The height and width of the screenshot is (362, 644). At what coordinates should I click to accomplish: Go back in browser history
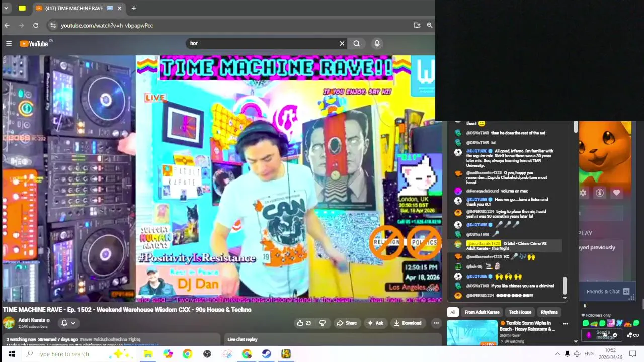(x=7, y=25)
